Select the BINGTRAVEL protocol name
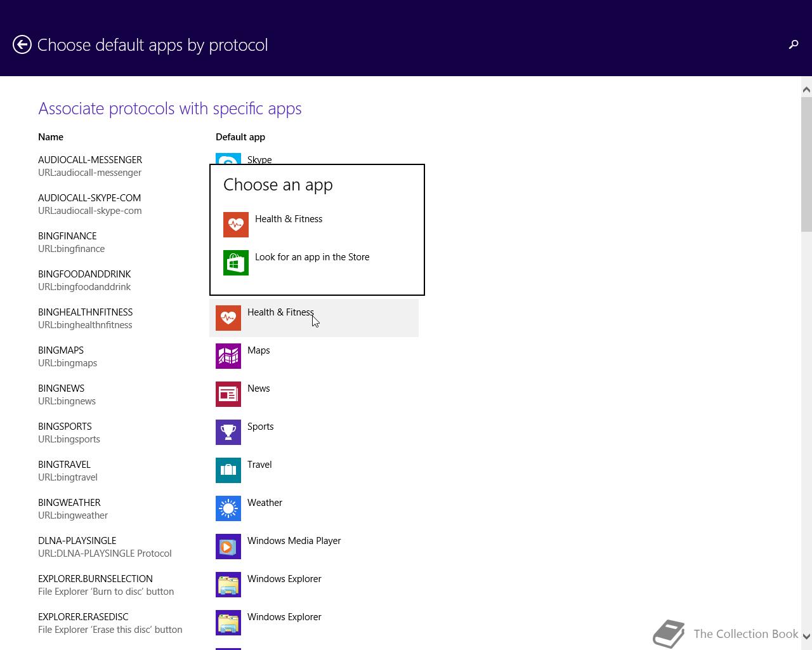Viewport: 812px width, 650px height. pos(64,465)
